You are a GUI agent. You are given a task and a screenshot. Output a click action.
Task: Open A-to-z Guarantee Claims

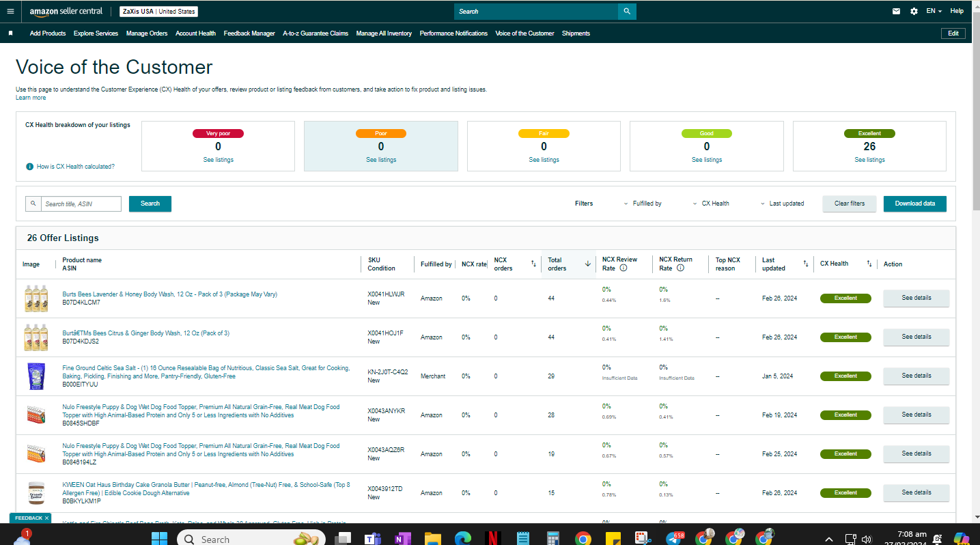click(x=316, y=33)
